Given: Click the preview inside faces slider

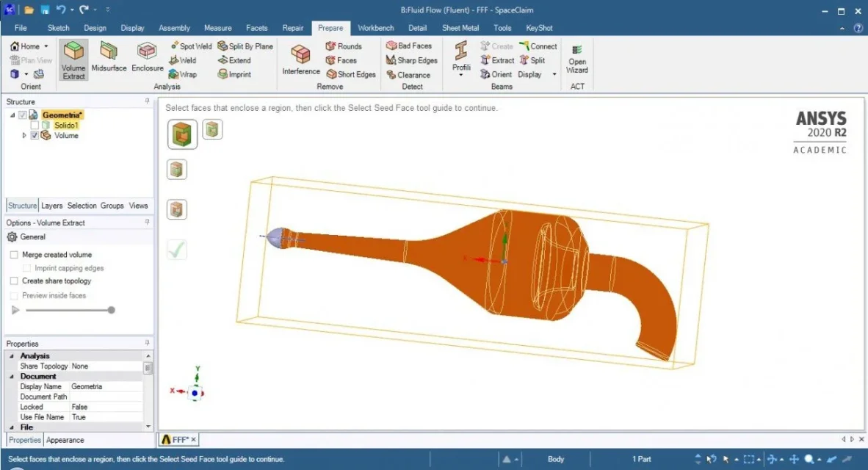Looking at the screenshot, I should (x=68, y=310).
